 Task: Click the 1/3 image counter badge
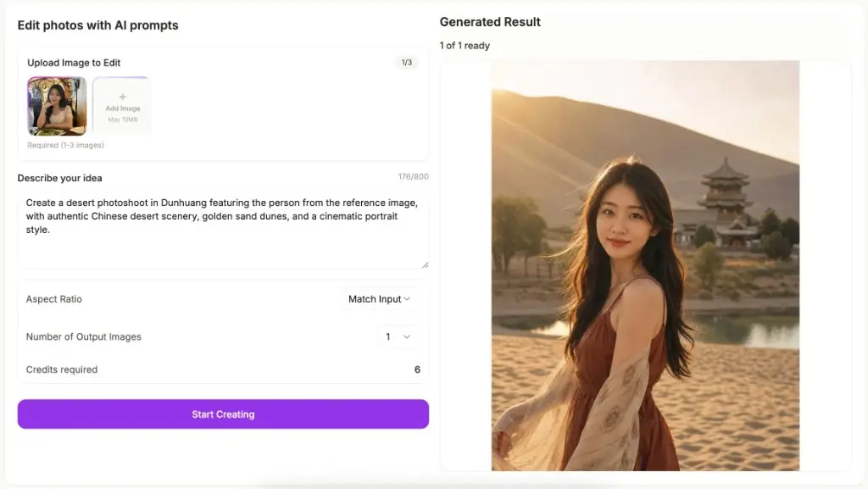coord(407,63)
